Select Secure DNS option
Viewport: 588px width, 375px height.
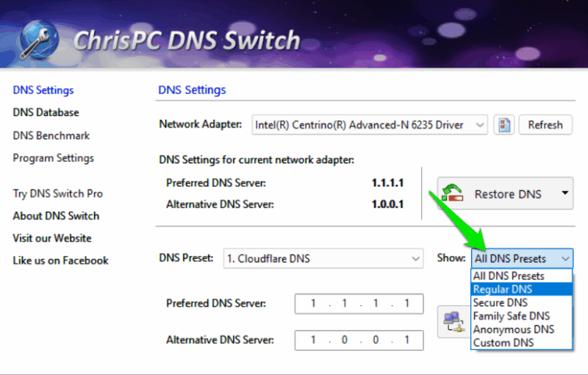522,303
